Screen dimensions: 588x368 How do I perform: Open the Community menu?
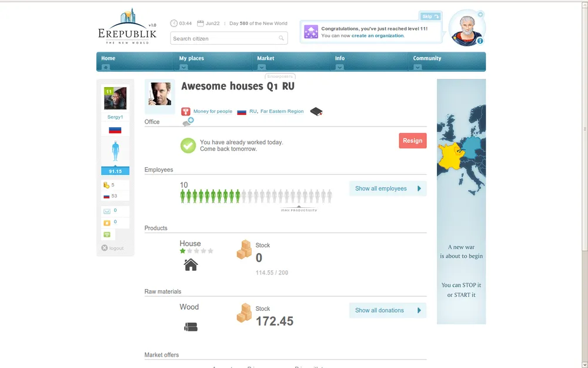pos(427,58)
